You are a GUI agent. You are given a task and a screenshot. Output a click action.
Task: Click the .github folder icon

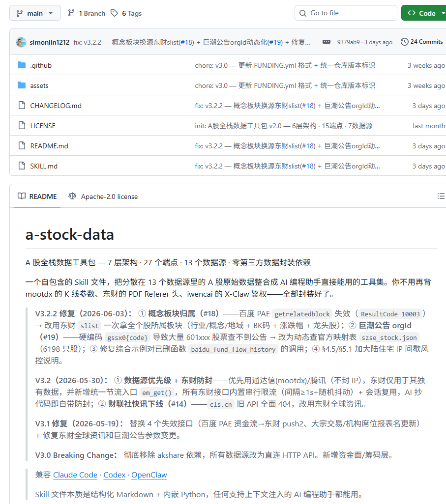[22, 65]
